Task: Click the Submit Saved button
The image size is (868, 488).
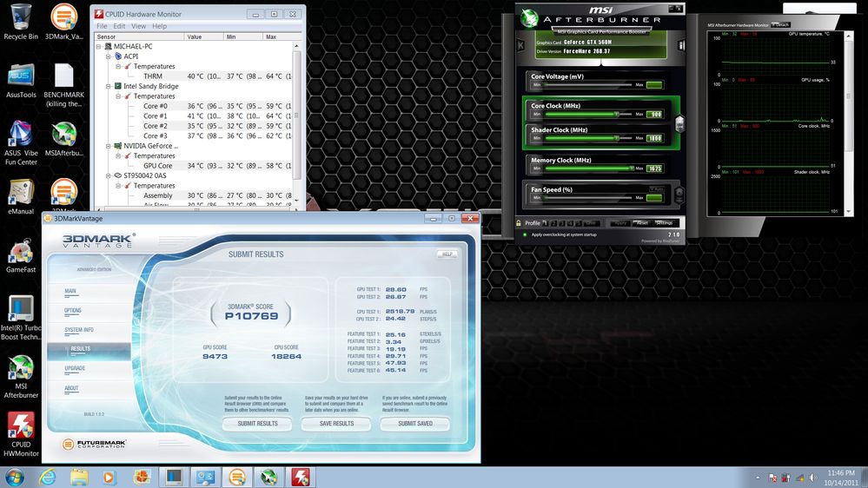Action: tap(415, 424)
